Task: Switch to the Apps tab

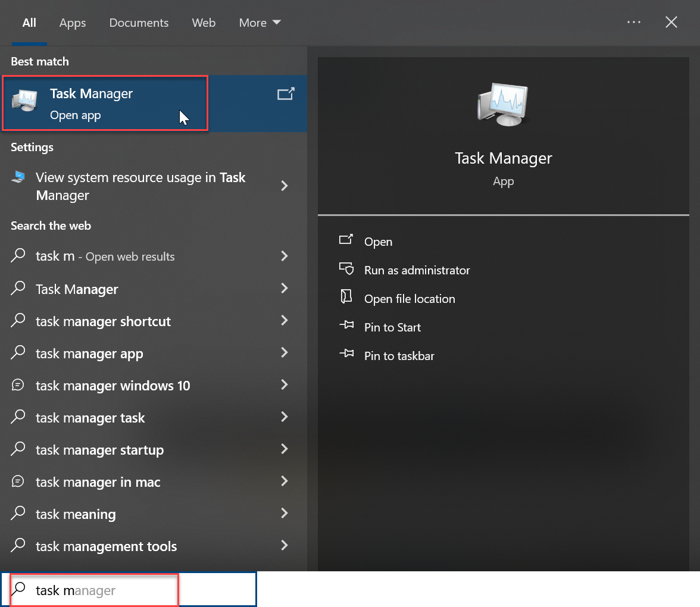Action: click(73, 23)
